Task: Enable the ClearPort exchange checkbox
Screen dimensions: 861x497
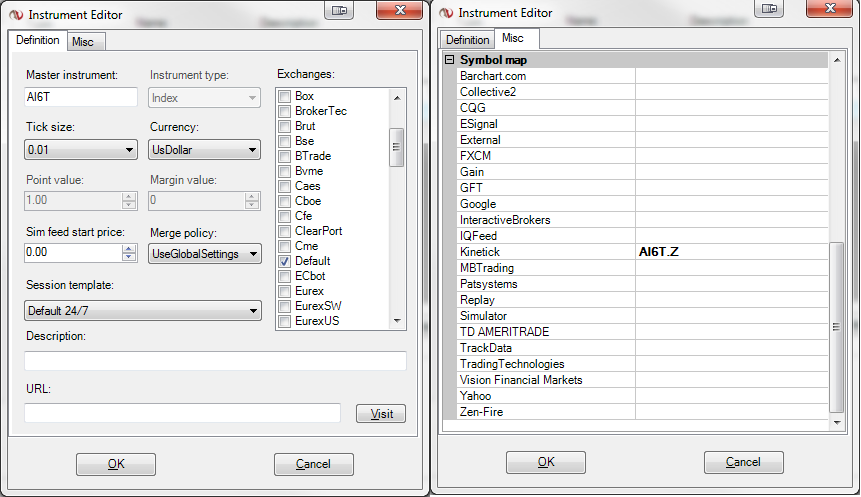Action: tap(284, 231)
